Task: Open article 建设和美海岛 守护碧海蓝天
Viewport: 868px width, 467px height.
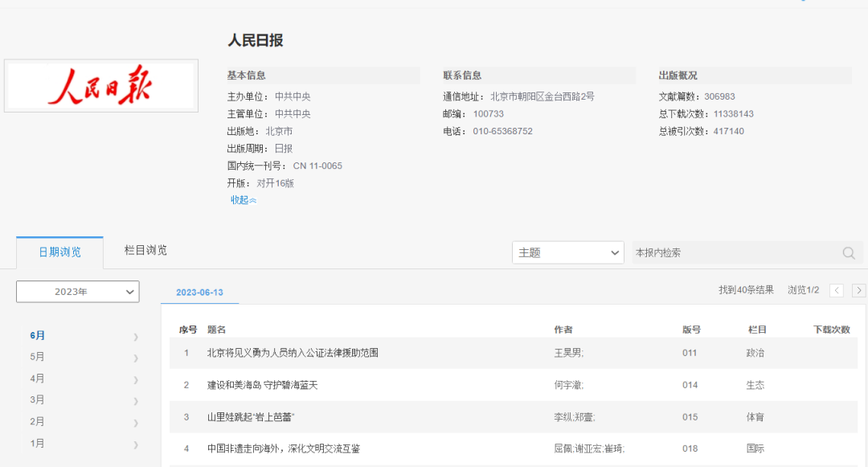Action: coord(262,385)
